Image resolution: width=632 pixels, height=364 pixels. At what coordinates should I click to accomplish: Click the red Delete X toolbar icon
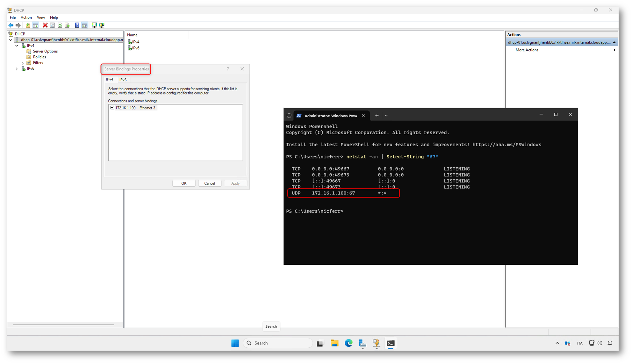pos(45,25)
